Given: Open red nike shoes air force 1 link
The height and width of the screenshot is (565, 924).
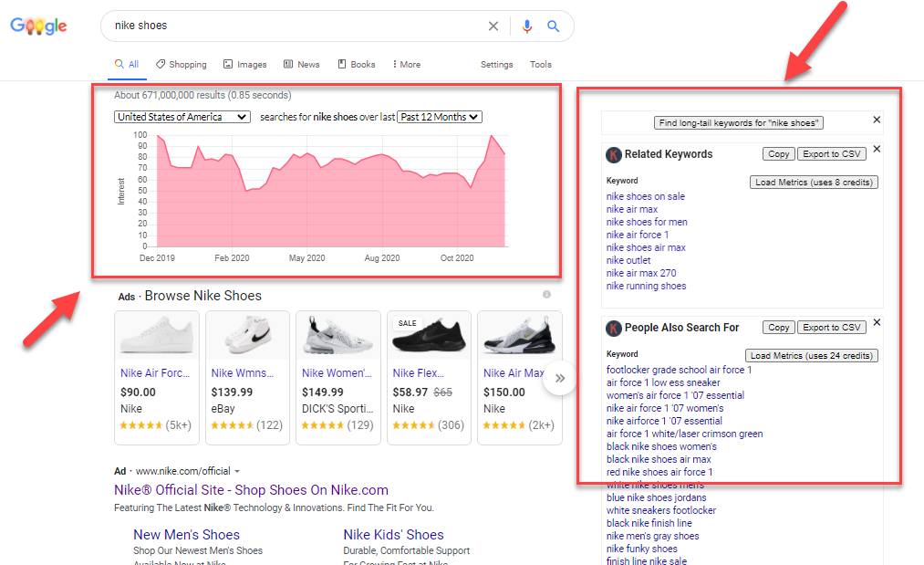Looking at the screenshot, I should (659, 473).
